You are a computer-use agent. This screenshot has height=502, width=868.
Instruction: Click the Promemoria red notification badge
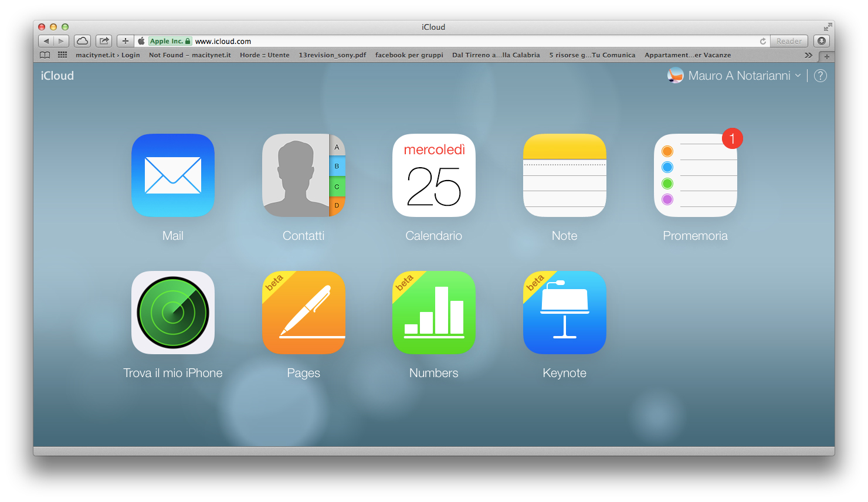733,138
